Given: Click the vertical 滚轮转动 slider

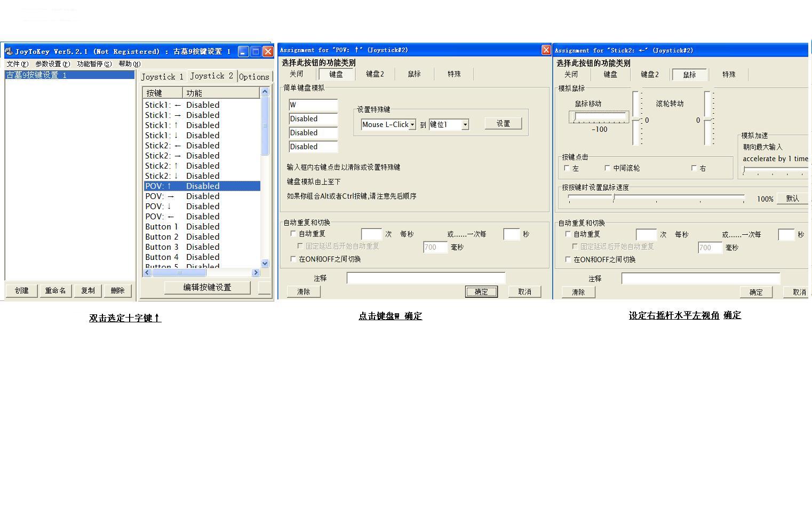Looking at the screenshot, I should click(x=708, y=118).
